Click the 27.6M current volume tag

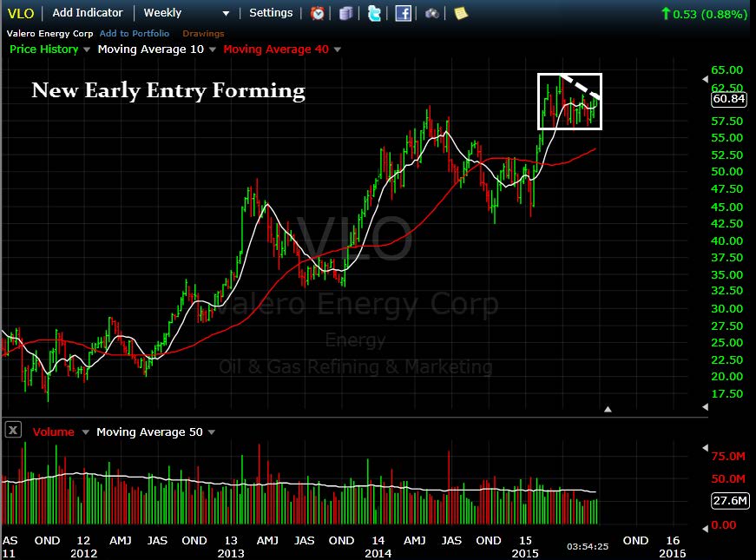click(730, 501)
